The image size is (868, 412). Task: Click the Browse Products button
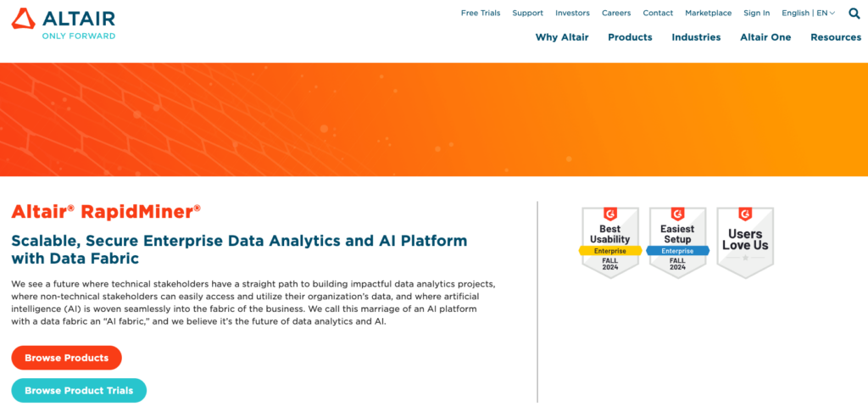pyautogui.click(x=67, y=358)
